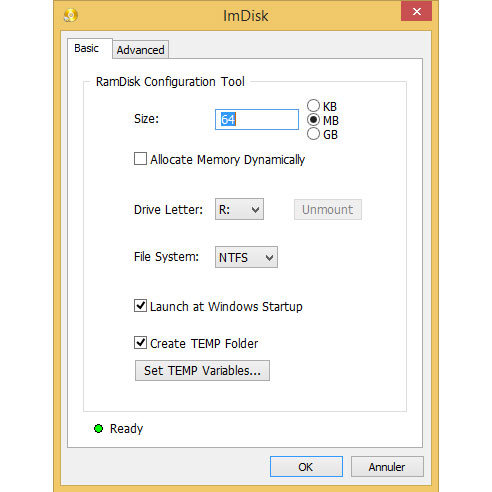Select the GB size unit

point(313,134)
